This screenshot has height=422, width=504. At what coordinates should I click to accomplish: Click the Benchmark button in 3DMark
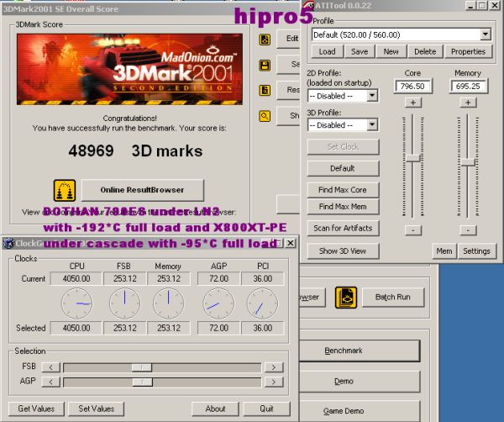click(359, 351)
